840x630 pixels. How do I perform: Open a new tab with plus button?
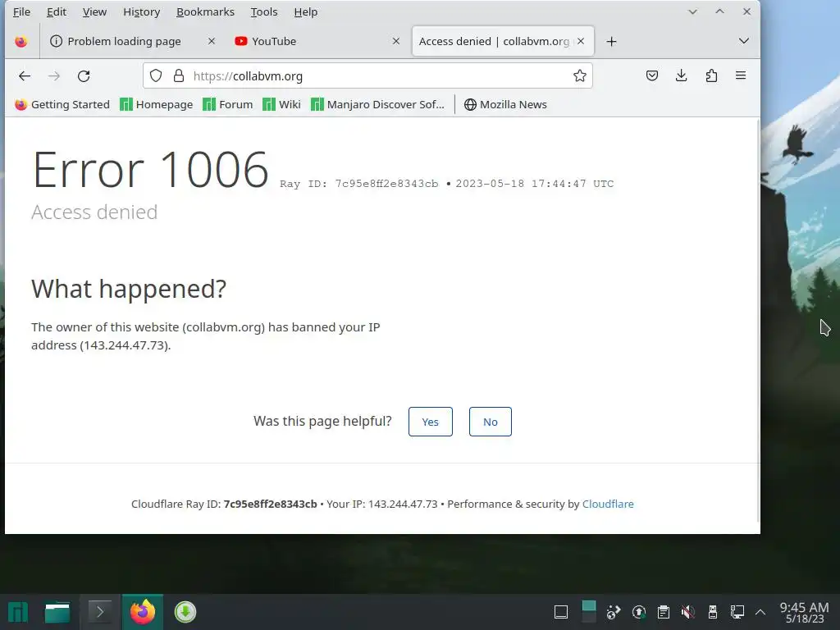(x=611, y=41)
